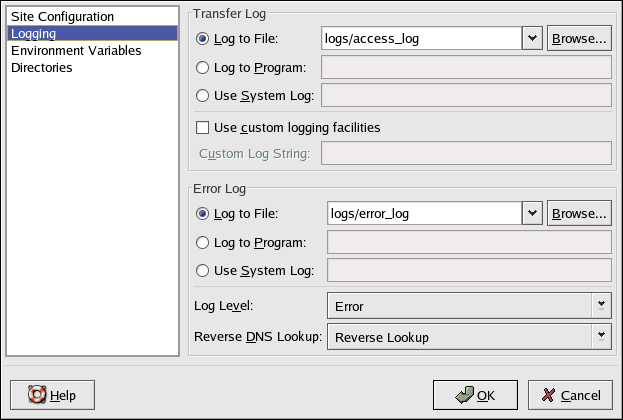Browse for the Transfer Log file
This screenshot has width=623, height=420.
point(579,40)
